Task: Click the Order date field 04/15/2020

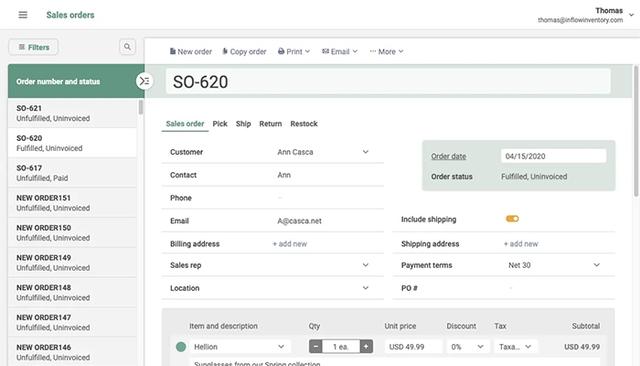Action: [x=553, y=156]
